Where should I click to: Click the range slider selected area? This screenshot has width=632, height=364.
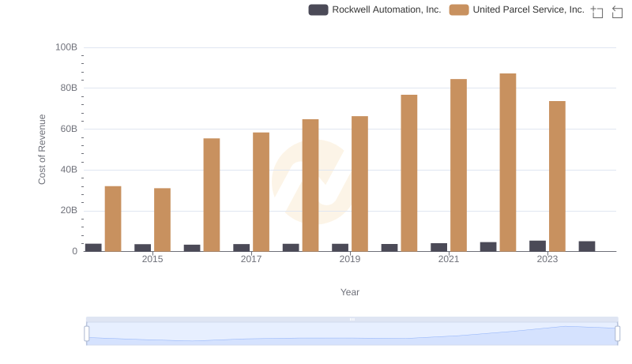352,334
